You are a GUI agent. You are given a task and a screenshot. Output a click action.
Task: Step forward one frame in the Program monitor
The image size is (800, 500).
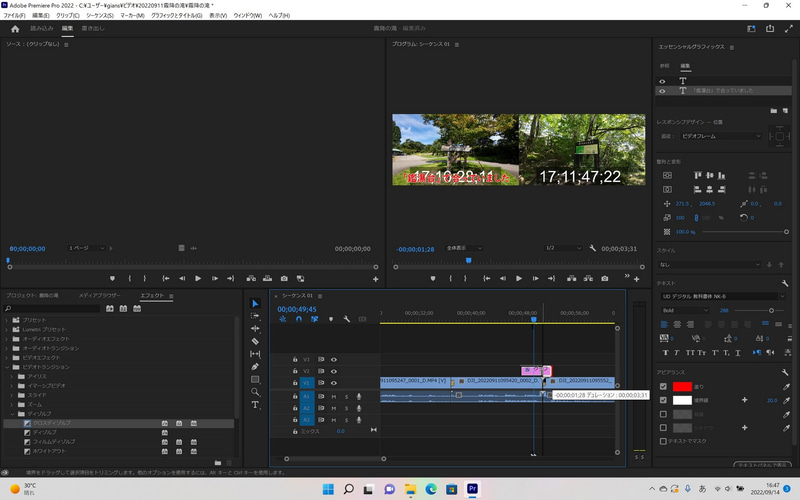[535, 279]
